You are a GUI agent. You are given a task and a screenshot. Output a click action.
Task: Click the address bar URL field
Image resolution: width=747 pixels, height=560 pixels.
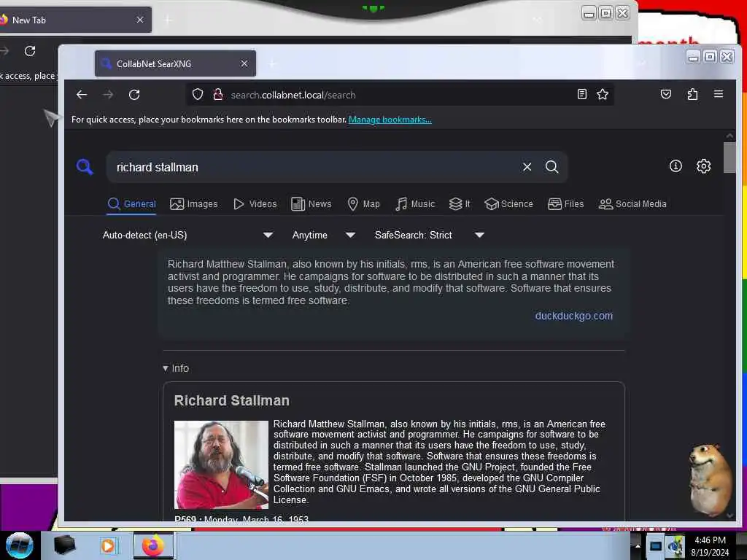tap(400, 95)
